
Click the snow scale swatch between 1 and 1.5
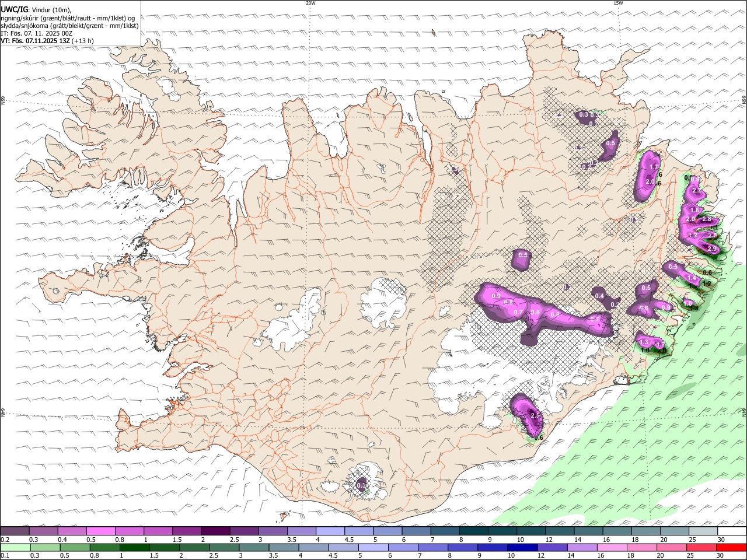coord(158,531)
